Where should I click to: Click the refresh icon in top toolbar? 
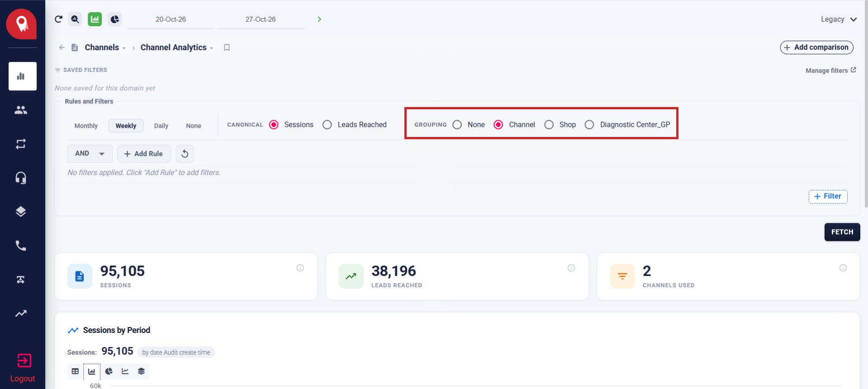58,19
